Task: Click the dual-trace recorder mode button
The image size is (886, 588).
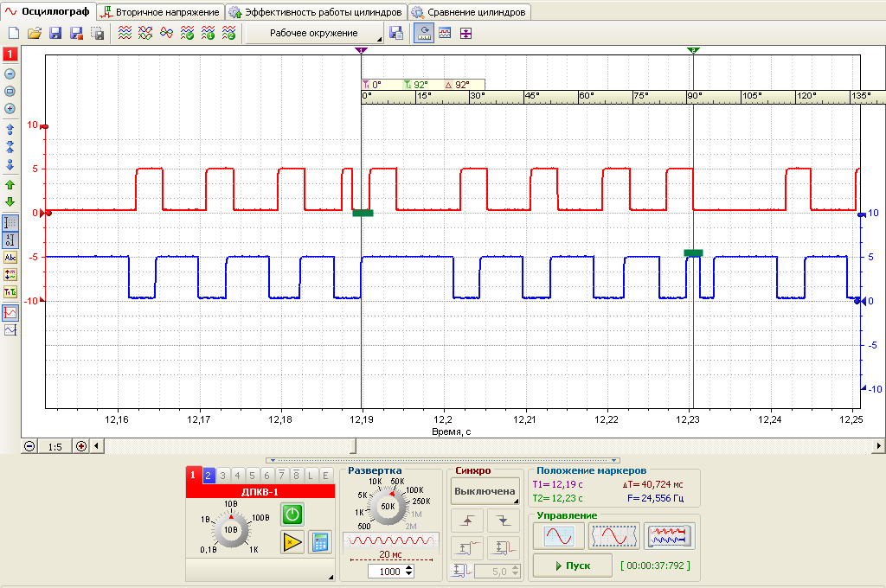Action: [x=669, y=535]
